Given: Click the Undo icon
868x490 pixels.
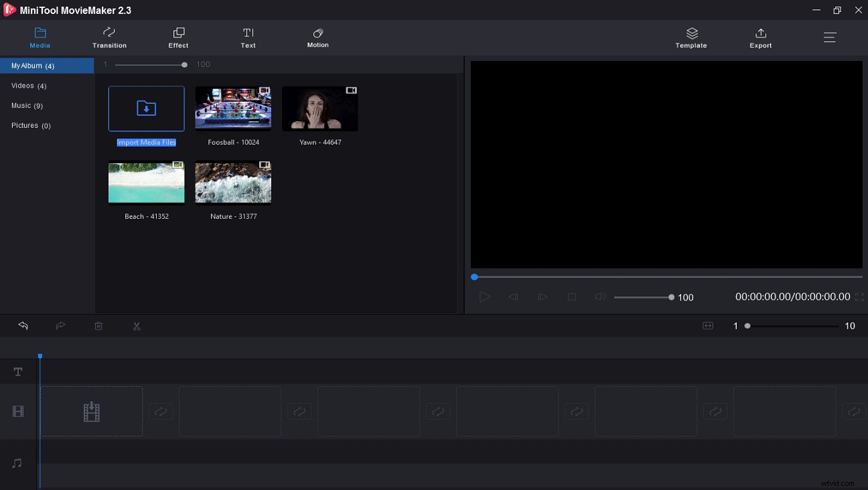Looking at the screenshot, I should point(23,326).
